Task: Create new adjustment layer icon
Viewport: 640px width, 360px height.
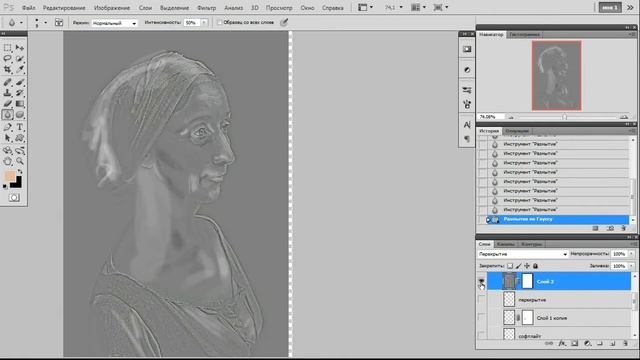Action: tap(587, 344)
